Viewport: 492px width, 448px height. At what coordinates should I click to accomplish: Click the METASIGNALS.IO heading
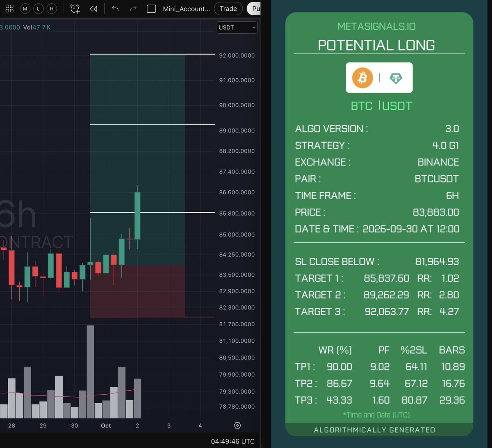(376, 27)
